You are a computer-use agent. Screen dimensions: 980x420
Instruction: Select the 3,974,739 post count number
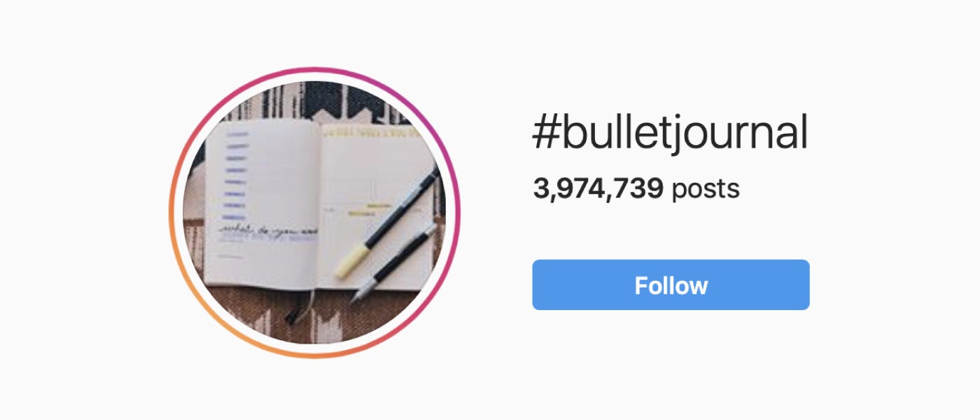pyautogui.click(x=598, y=188)
